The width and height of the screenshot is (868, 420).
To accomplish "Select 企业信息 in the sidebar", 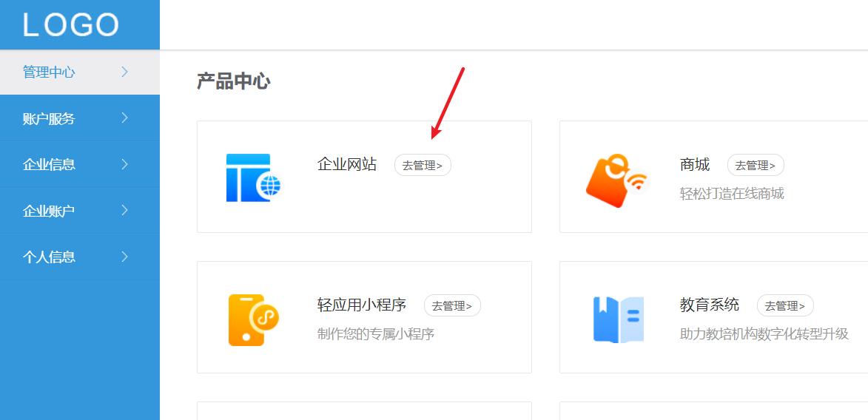I will pyautogui.click(x=80, y=164).
